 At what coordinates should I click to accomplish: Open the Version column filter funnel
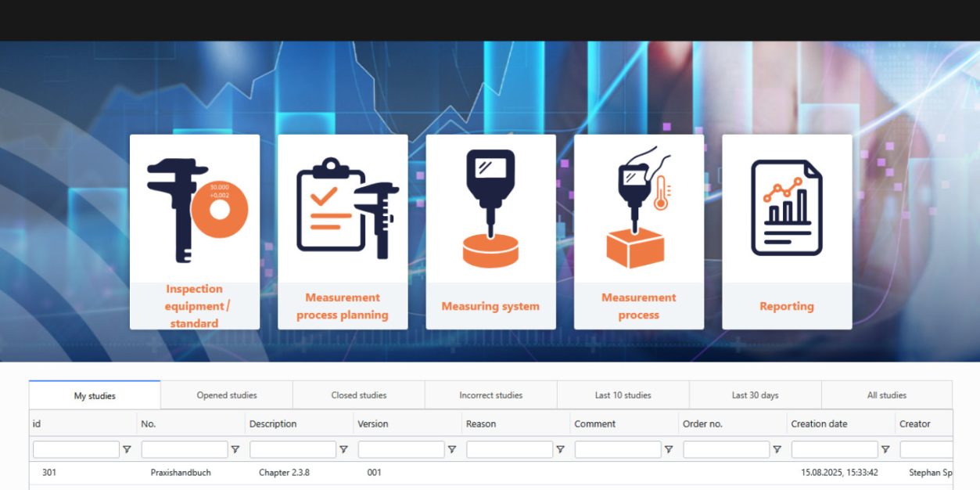click(x=452, y=449)
